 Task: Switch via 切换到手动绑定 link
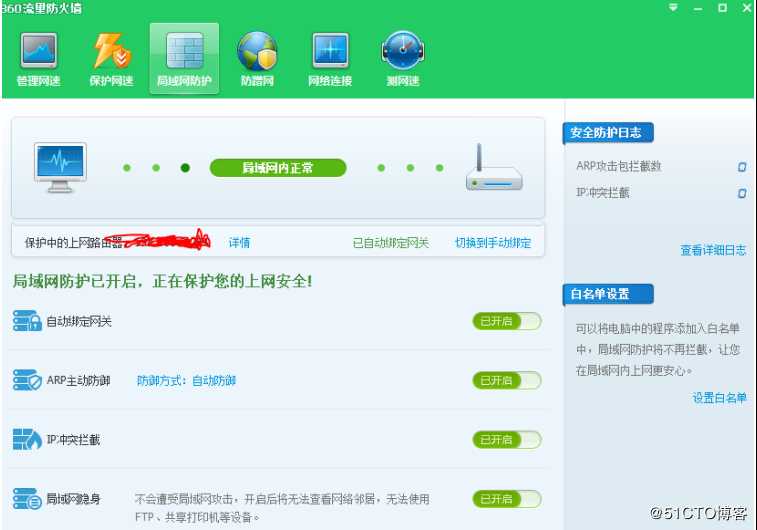click(493, 242)
